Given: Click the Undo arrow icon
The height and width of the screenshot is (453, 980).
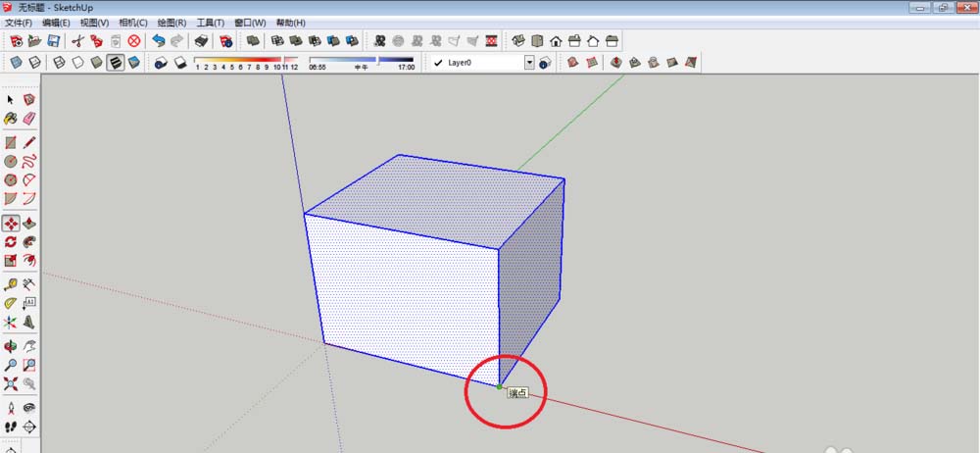Looking at the screenshot, I should pos(159,41).
